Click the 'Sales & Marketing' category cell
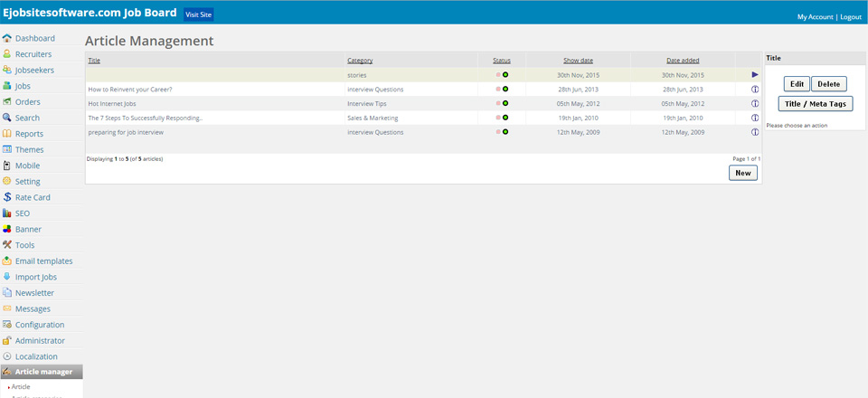The image size is (868, 398). (373, 118)
